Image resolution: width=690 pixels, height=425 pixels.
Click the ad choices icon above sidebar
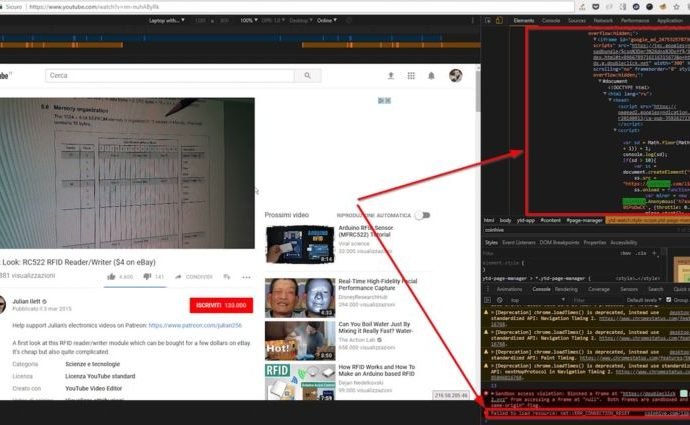(x=384, y=101)
